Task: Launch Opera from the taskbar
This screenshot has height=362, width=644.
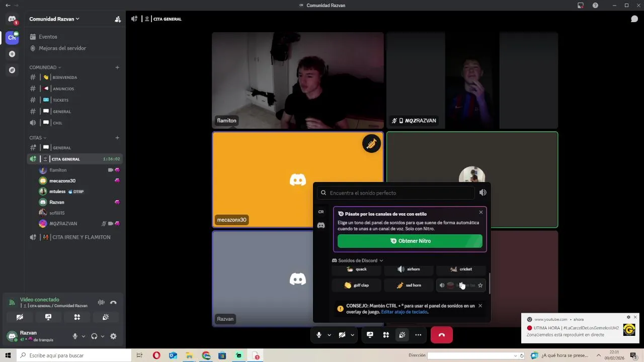Action: [x=156, y=355]
